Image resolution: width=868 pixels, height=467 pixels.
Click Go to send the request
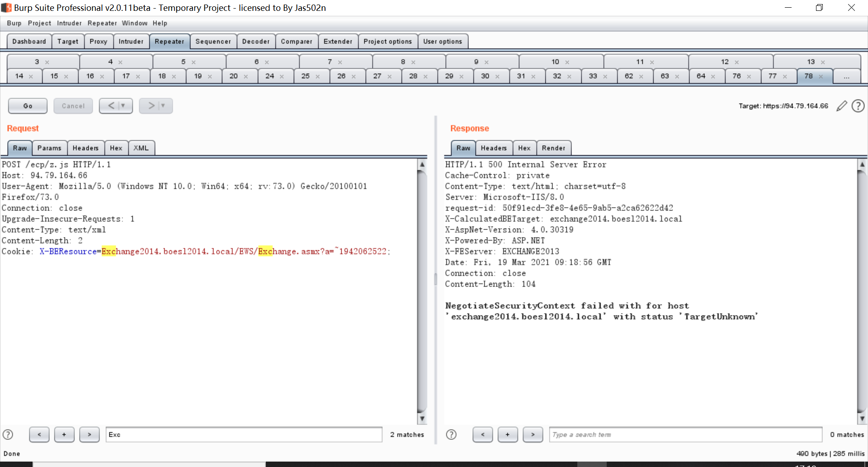[x=28, y=106]
